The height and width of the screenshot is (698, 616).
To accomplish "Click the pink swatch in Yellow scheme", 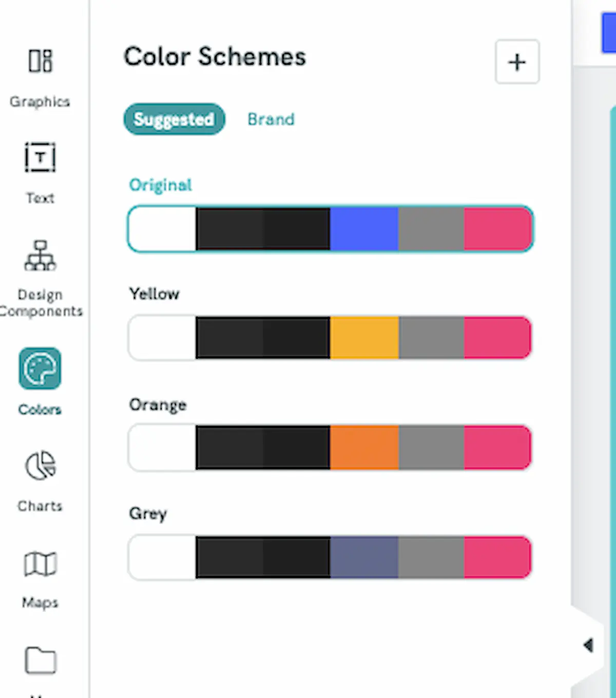I will 497,338.
